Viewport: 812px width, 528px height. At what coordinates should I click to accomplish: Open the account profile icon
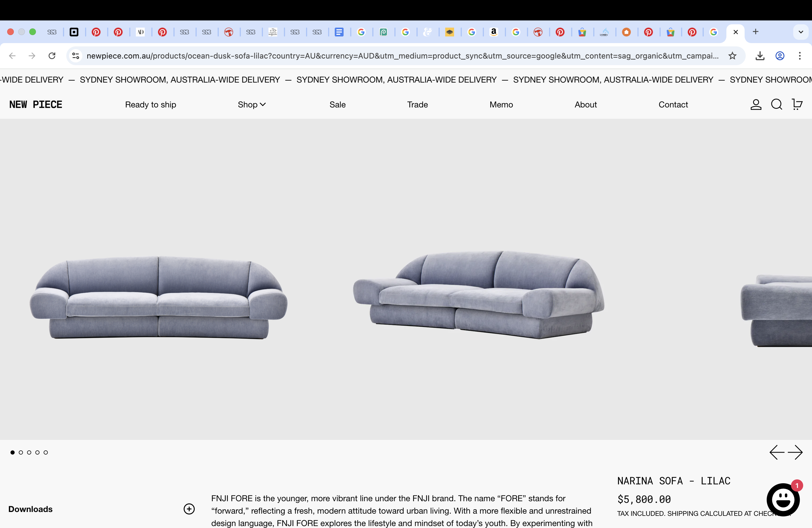pyautogui.click(x=756, y=104)
